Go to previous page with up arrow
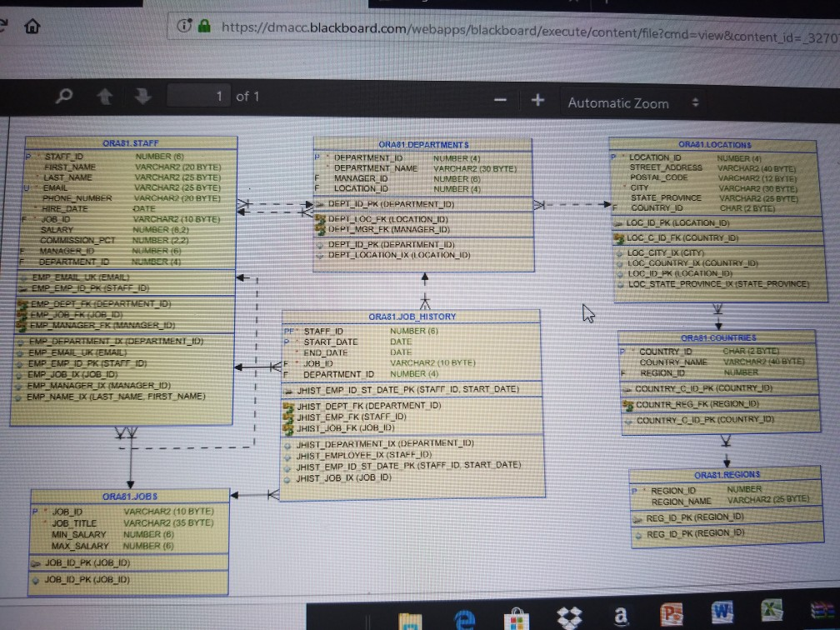 coord(104,97)
